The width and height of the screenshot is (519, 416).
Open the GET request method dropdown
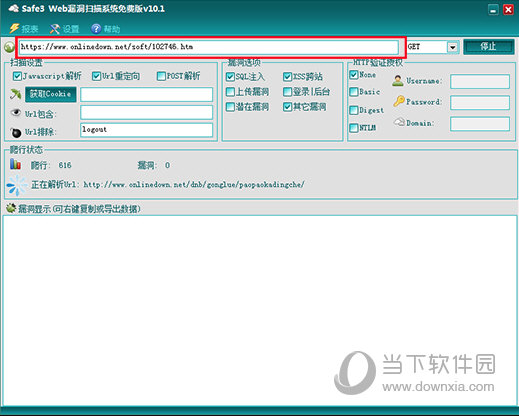tap(452, 47)
